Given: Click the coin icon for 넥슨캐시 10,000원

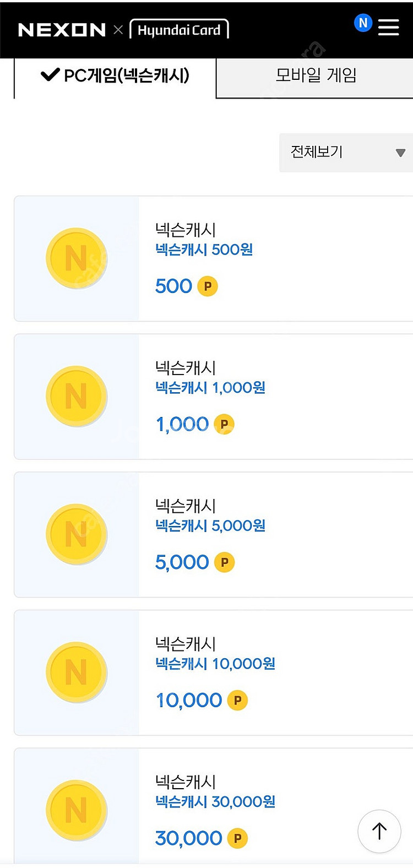Looking at the screenshot, I should [76, 672].
